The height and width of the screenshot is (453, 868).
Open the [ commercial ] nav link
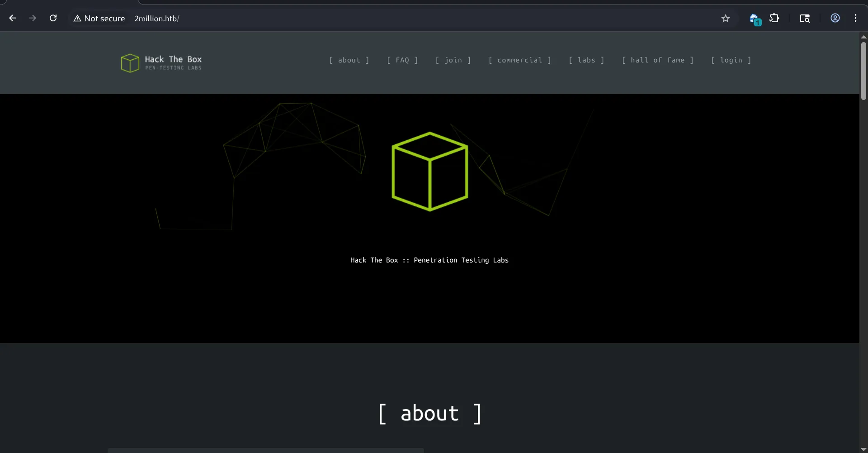(520, 60)
